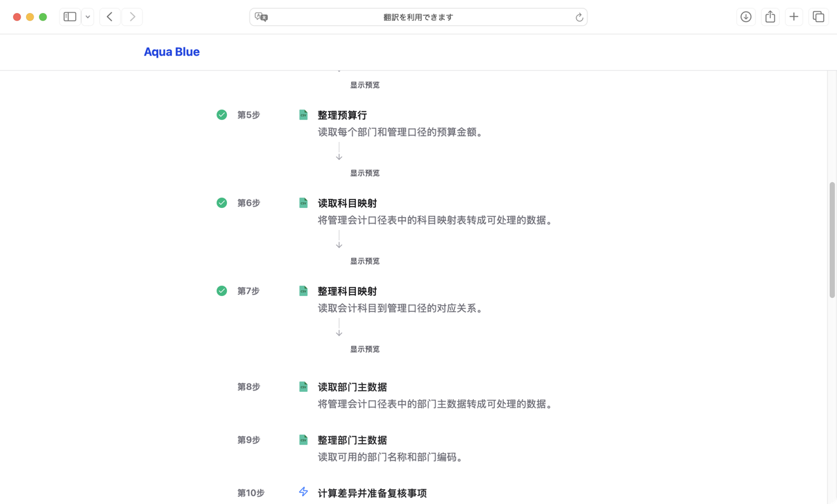Expand 显示预览 under 读取科目映射
The height and width of the screenshot is (504, 837).
[364, 261]
